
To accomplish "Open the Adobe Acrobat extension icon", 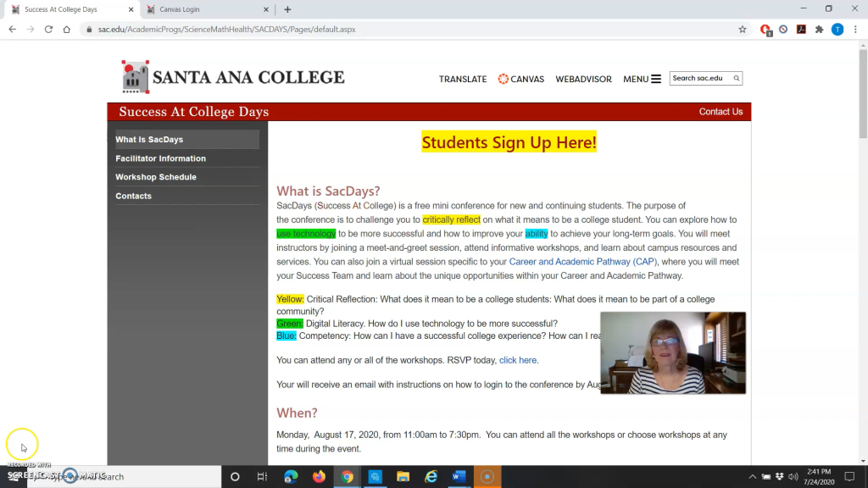I will point(801,29).
